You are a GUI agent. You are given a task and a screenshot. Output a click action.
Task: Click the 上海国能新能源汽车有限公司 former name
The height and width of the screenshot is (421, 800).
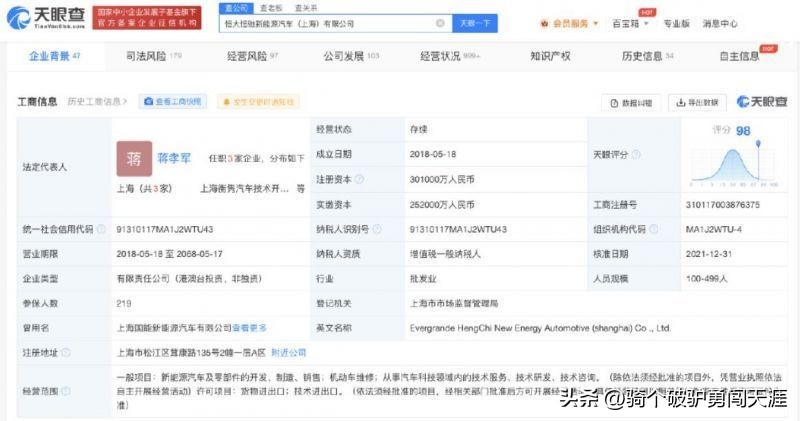click(x=174, y=328)
